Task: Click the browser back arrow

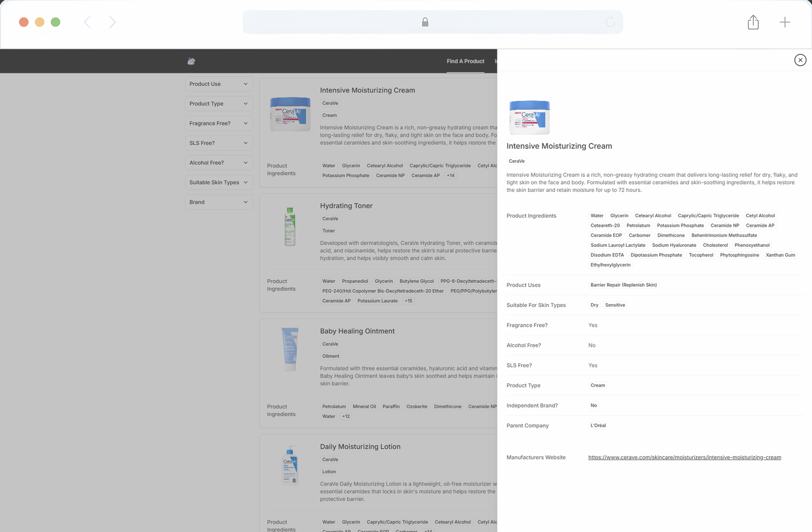Action: click(87, 22)
